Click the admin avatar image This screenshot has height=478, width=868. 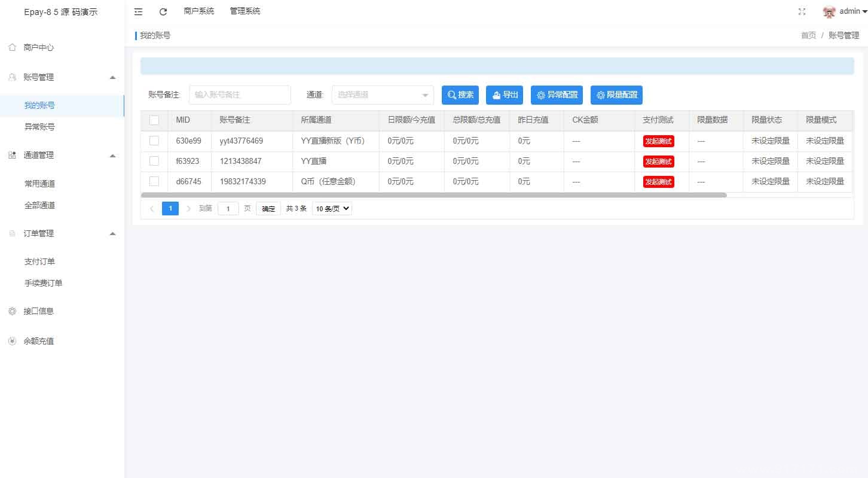pos(829,12)
